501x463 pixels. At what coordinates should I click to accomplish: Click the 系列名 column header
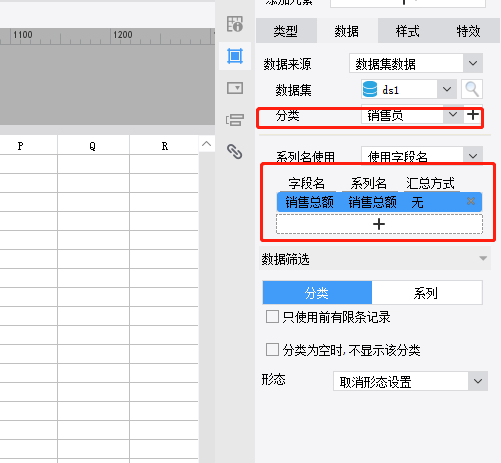tap(368, 183)
